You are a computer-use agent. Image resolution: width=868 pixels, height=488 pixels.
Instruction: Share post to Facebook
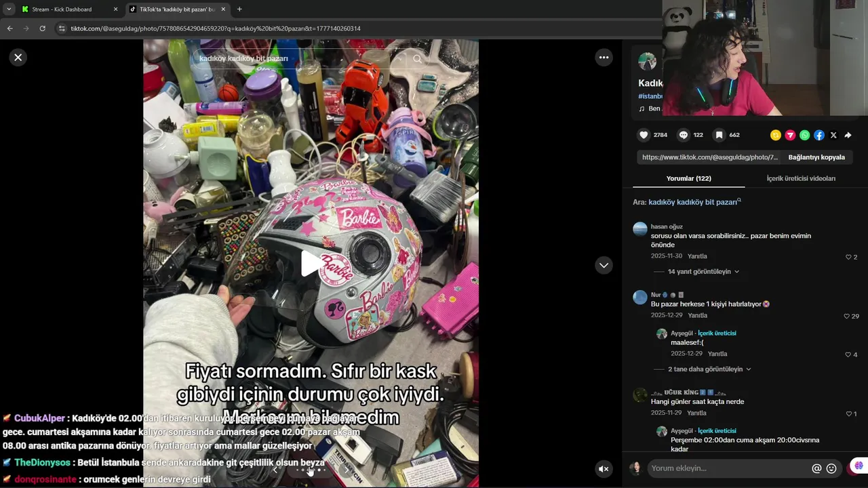[819, 135]
